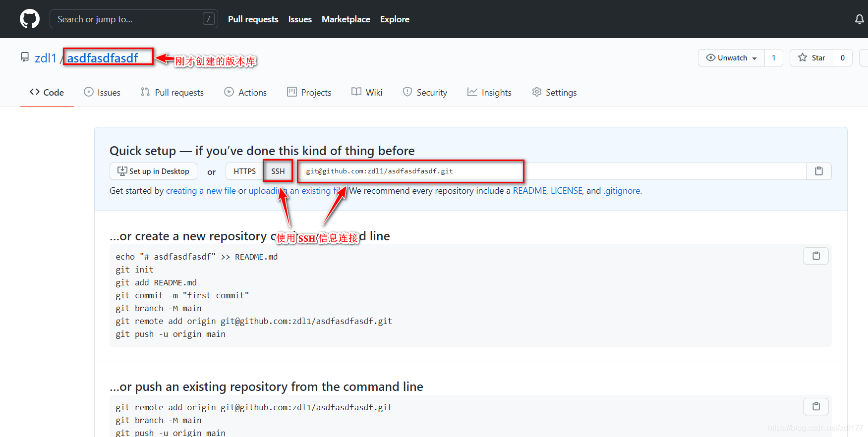
Task: Click the LICENSE link
Action: click(566, 191)
